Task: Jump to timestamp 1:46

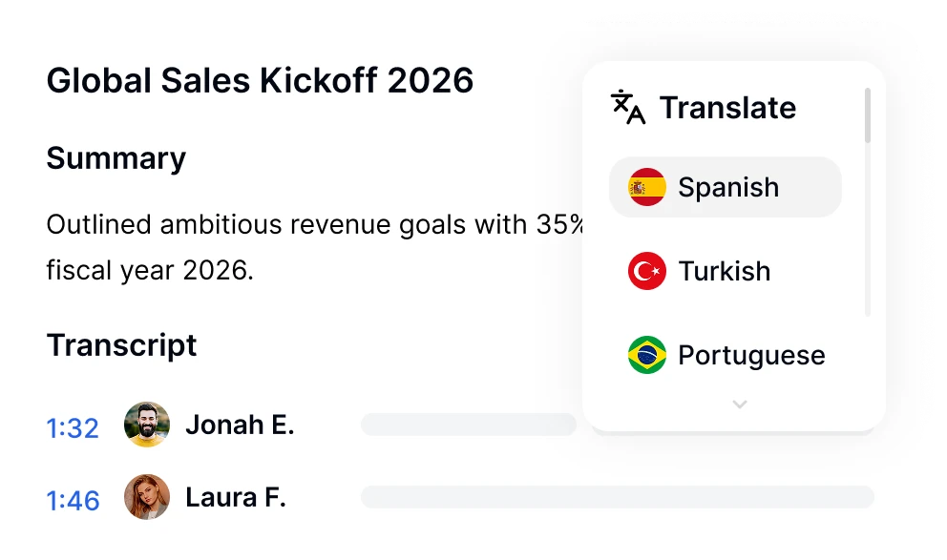Action: point(73,500)
